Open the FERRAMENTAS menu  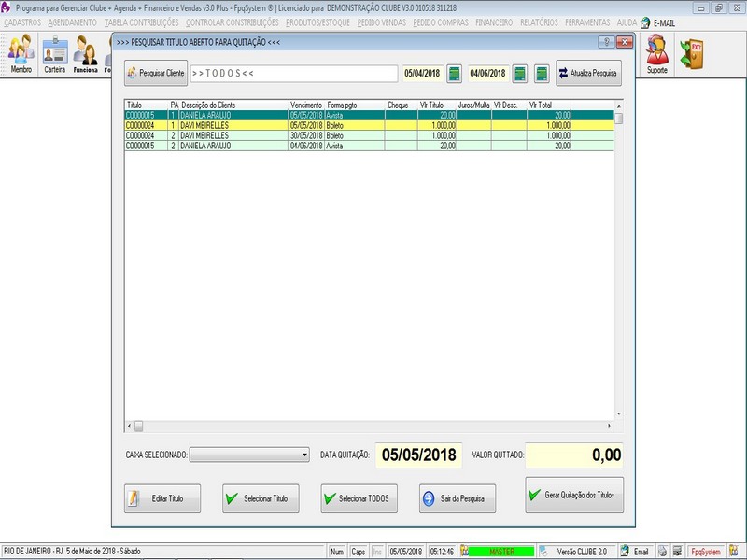(x=587, y=22)
